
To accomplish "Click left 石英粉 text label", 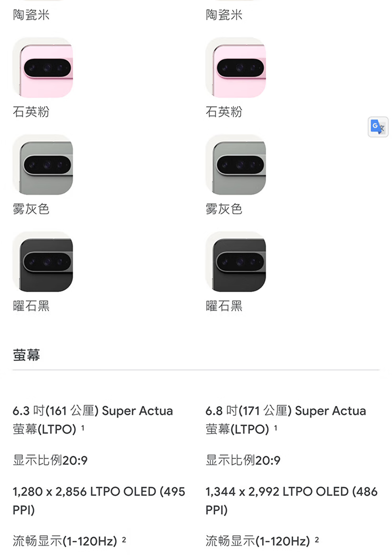I will click(x=31, y=112).
